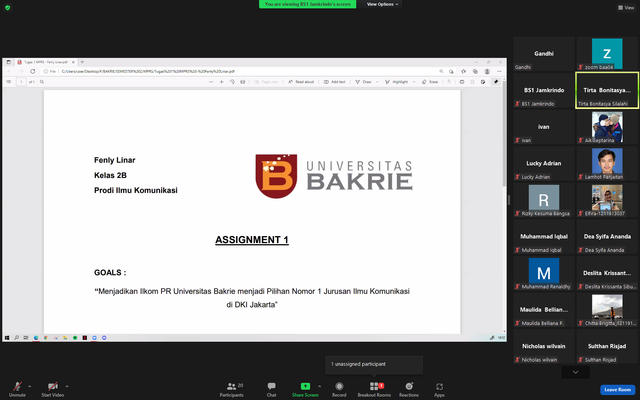
Task: Click the pin toolbar icon in PDF viewer
Action: 496,82
